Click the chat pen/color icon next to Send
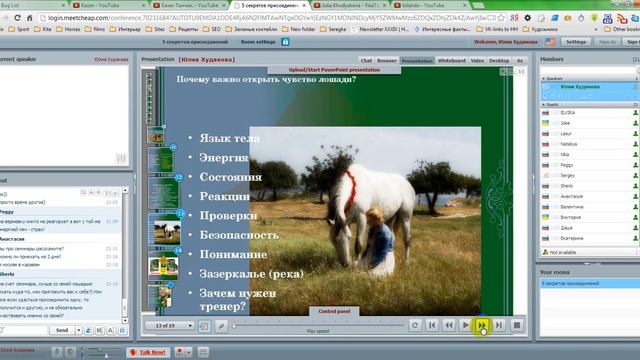This screenshot has height=360, width=640. point(88,331)
